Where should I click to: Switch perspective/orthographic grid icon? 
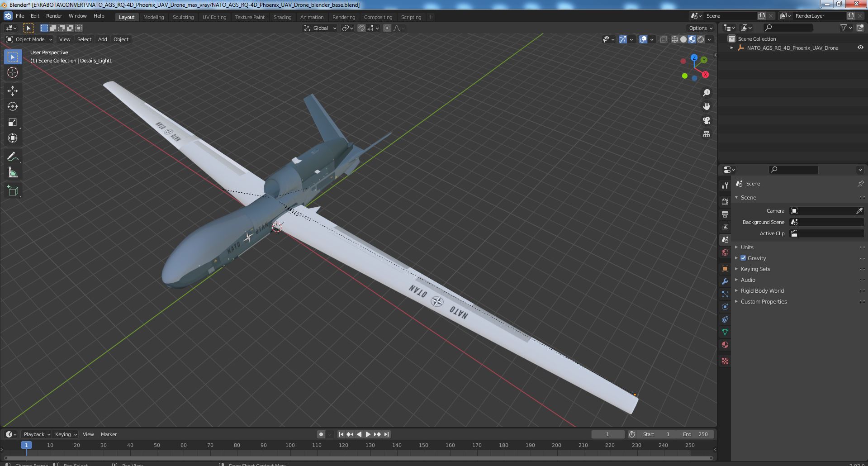[707, 134]
